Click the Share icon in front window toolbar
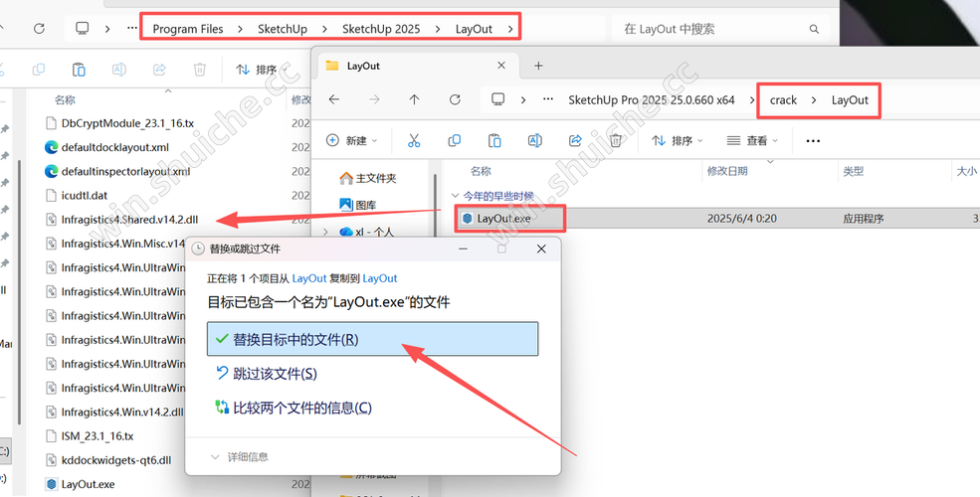This screenshot has height=497, width=980. pos(575,141)
